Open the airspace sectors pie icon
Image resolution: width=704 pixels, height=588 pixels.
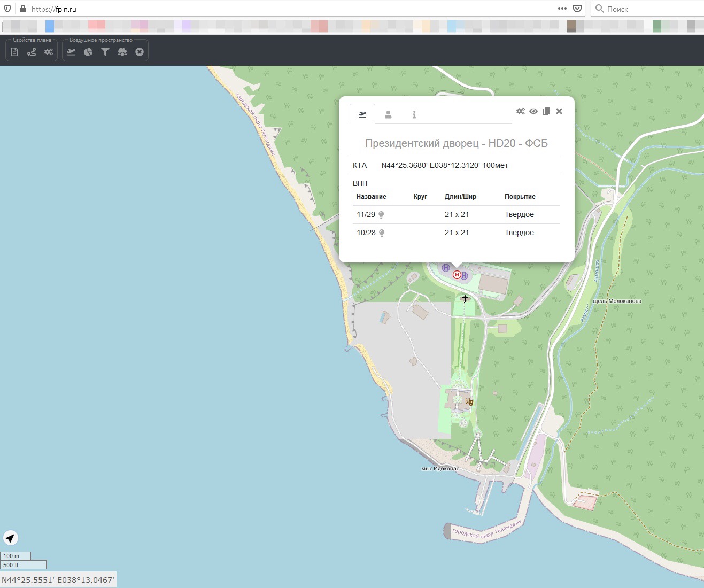coord(88,52)
